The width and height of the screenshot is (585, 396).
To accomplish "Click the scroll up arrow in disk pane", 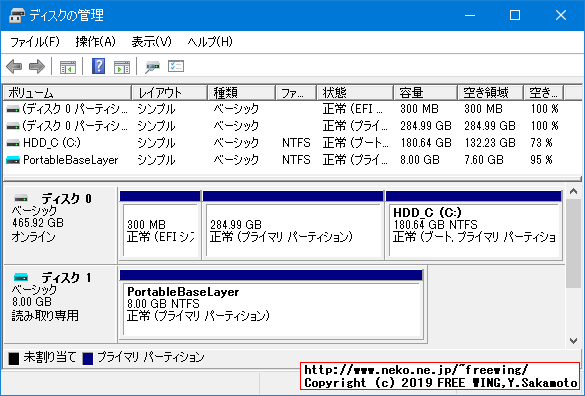I will 573,192.
